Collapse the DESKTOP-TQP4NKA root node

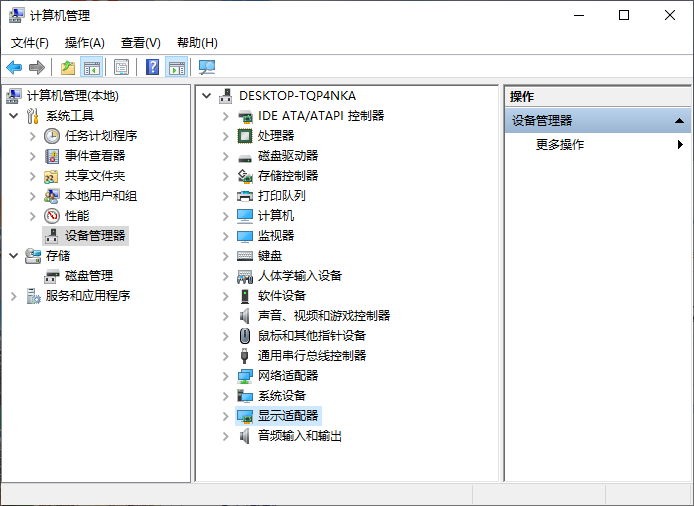207,96
